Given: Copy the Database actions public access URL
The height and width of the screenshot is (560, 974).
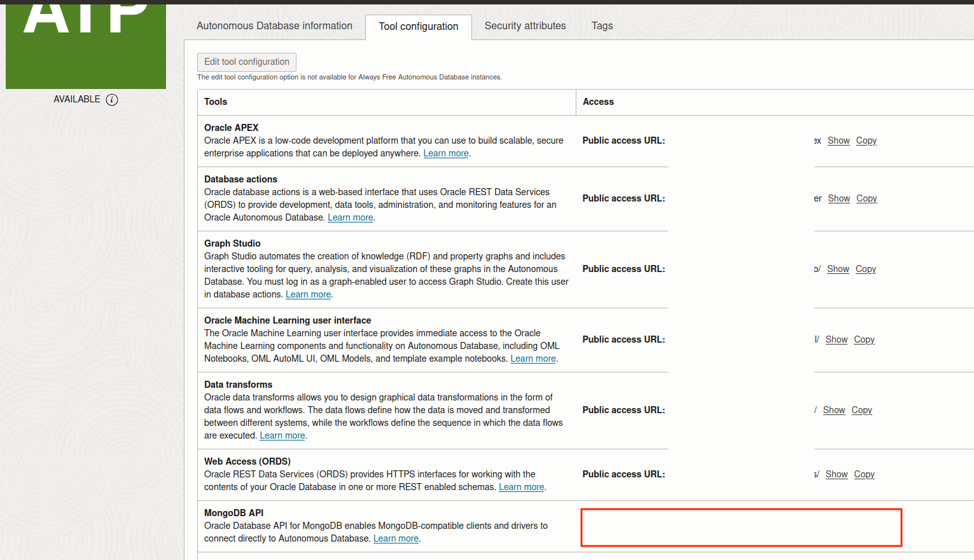Looking at the screenshot, I should click(866, 198).
